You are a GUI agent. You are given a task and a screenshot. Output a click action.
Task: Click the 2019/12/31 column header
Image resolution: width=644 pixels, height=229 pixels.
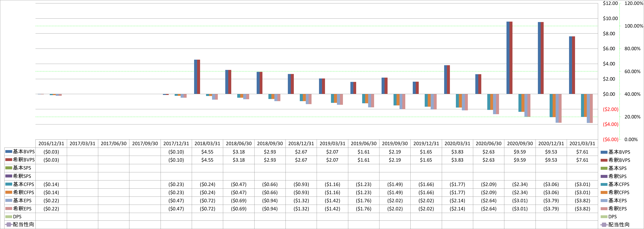[x=426, y=143]
